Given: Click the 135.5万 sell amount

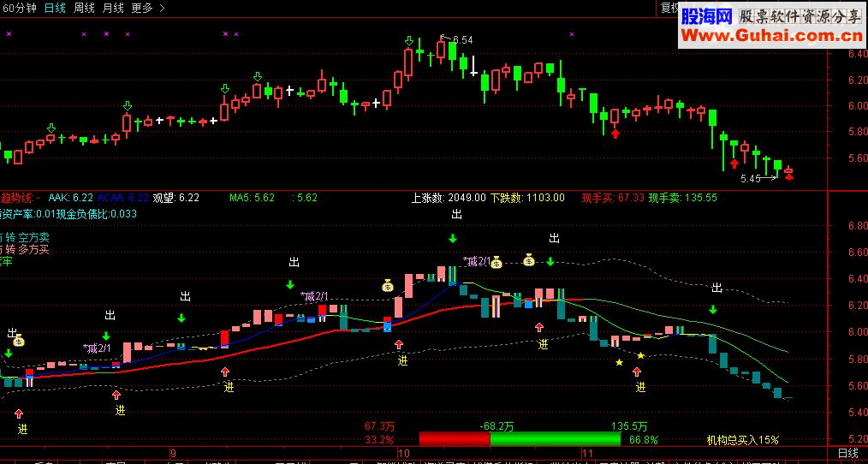Looking at the screenshot, I should [629, 426].
